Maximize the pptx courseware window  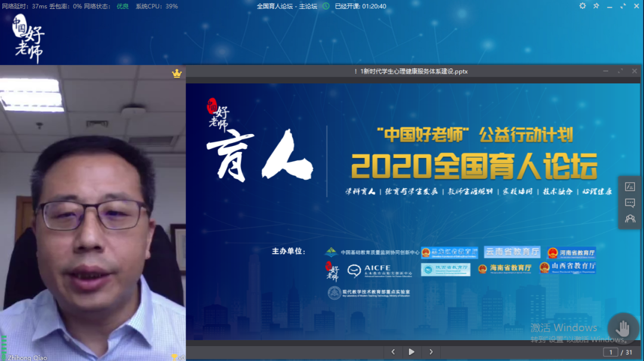coord(620,71)
